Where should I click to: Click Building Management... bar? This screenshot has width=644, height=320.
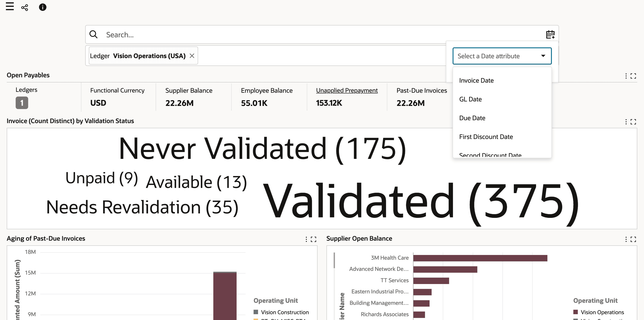(x=422, y=303)
